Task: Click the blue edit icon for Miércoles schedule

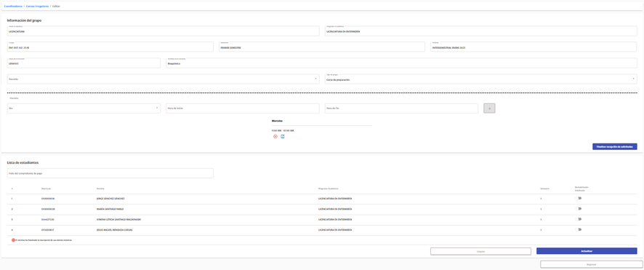Action: [283, 136]
